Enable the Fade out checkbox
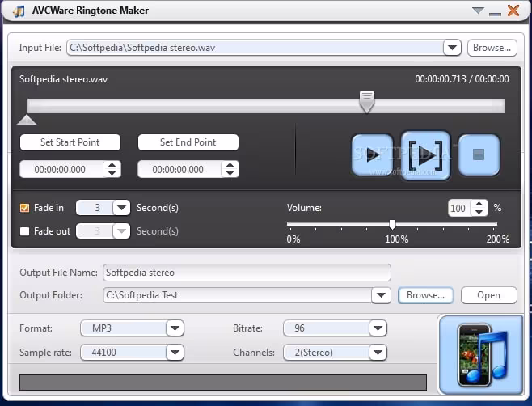Image resolution: width=532 pixels, height=406 pixels. [25, 231]
